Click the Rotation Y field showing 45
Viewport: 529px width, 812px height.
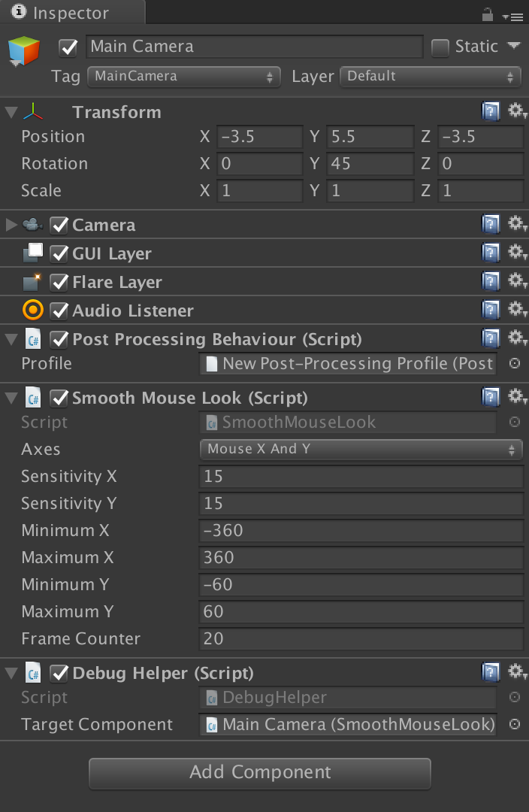pyautogui.click(x=370, y=164)
